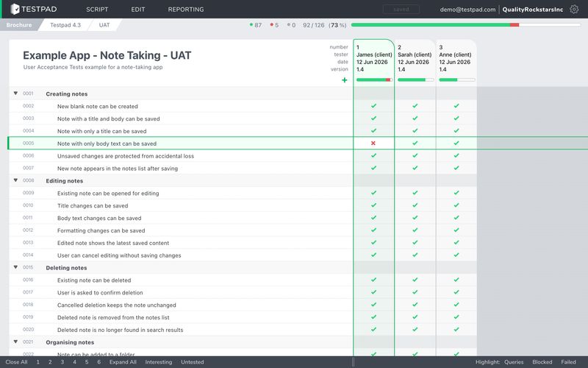Screen dimensions: 588x368
Task: Click Anne's tick for 'Title changes can be saved'
Action: (x=456, y=205)
